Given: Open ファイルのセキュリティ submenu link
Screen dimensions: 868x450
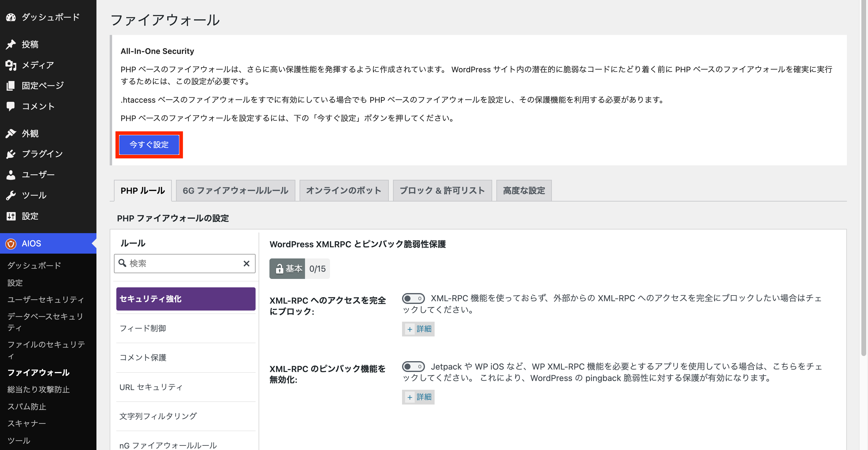Looking at the screenshot, I should click(x=46, y=350).
